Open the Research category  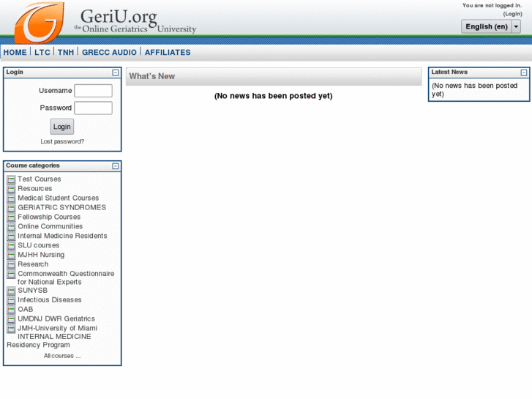33,264
